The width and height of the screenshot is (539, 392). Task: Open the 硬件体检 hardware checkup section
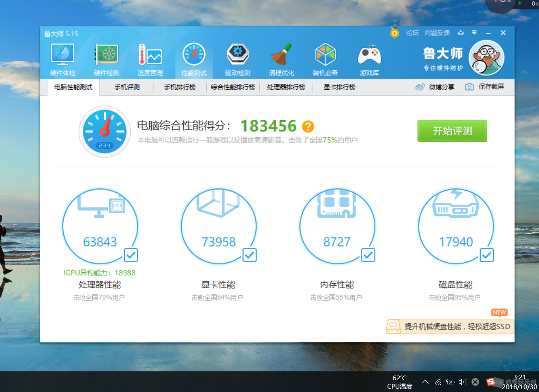click(63, 60)
